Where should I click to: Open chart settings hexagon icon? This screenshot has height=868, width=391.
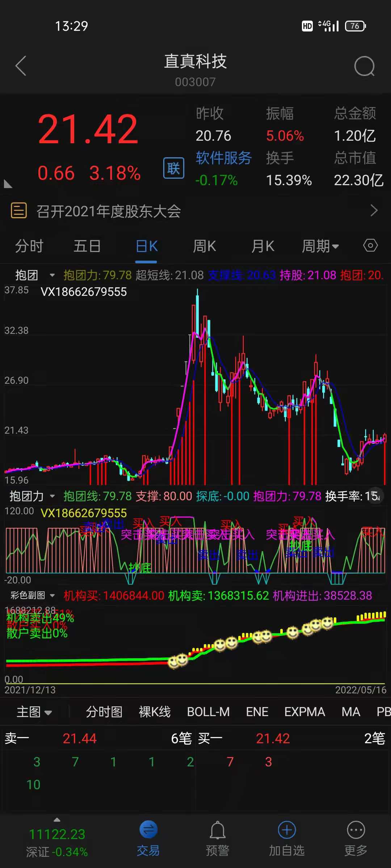click(370, 246)
